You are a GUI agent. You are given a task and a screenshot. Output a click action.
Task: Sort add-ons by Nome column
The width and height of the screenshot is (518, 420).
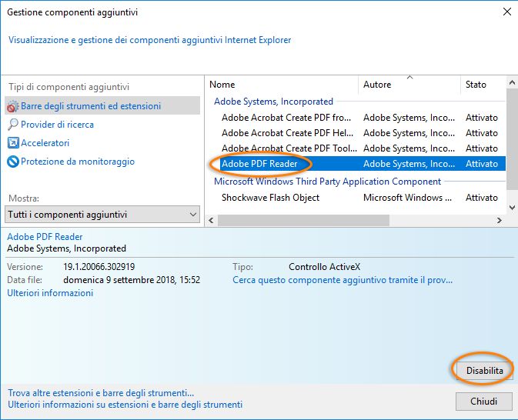pyautogui.click(x=282, y=85)
